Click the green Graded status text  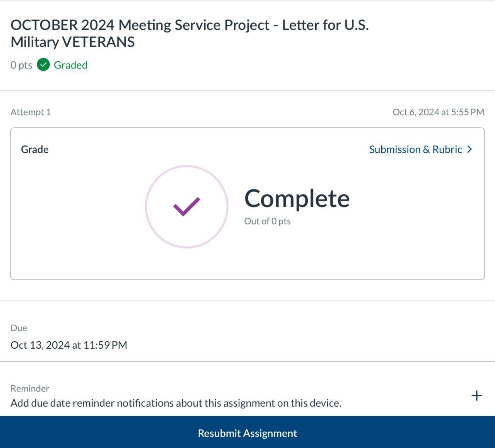pos(70,65)
